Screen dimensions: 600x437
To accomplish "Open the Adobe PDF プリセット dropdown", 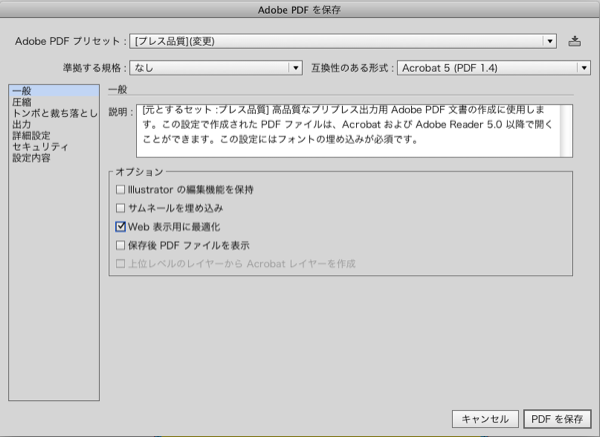I will 343,41.
